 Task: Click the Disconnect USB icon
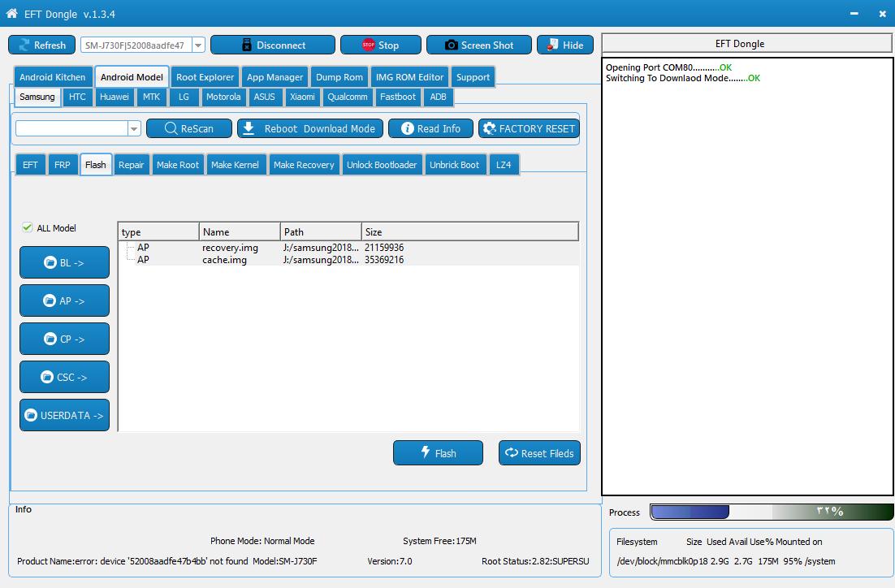[247, 45]
